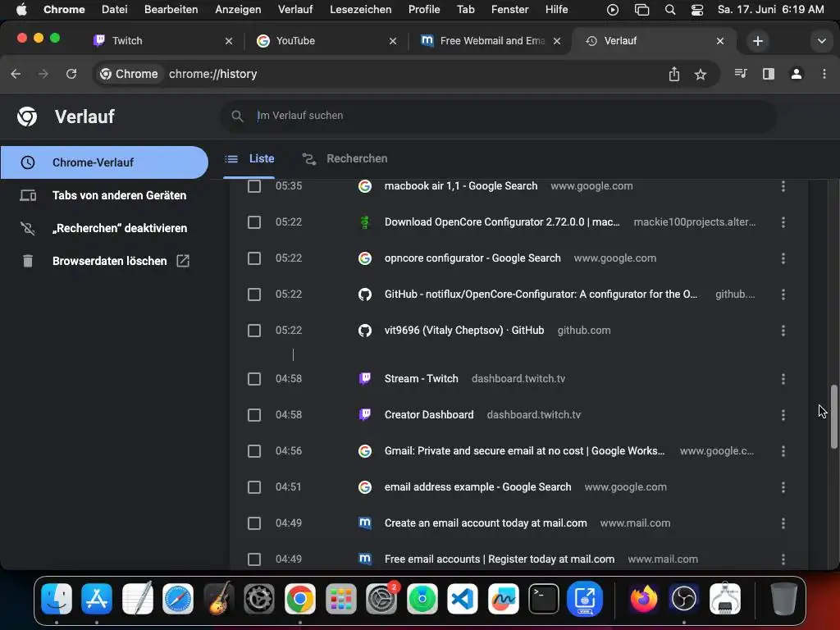
Task: Open three-dot menu for Creator Dashboard entry
Action: [x=783, y=415]
